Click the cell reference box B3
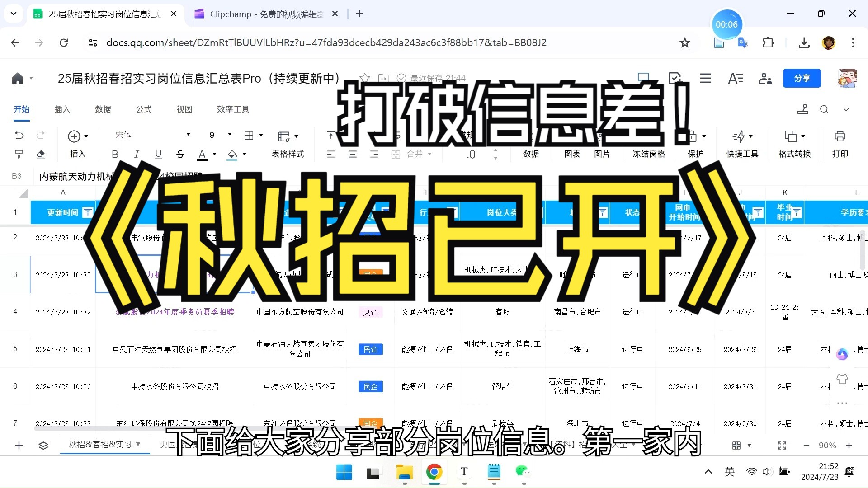 pos(17,176)
